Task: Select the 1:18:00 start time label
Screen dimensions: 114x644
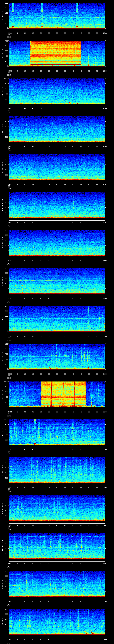Action: pyautogui.click(x=9, y=184)
